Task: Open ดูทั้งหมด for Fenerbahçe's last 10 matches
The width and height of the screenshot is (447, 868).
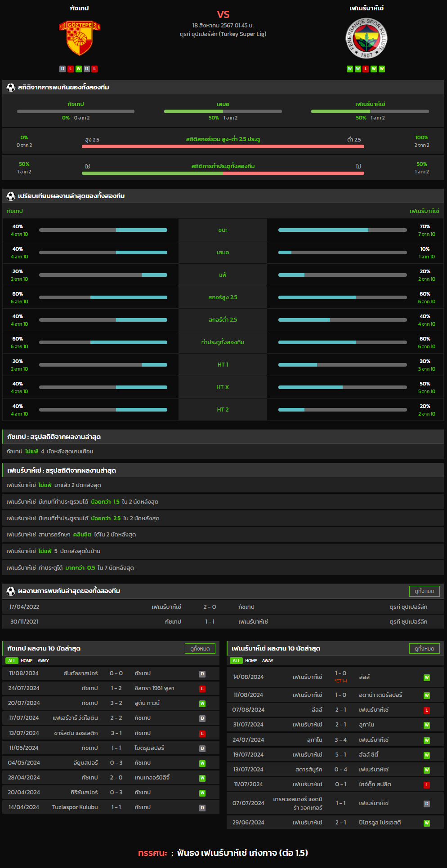Action: coord(425,649)
